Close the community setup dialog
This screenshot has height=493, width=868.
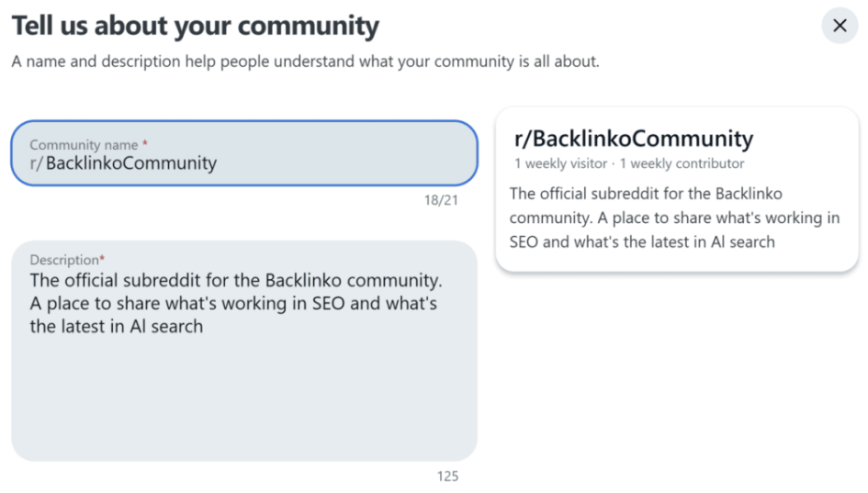[x=839, y=26]
